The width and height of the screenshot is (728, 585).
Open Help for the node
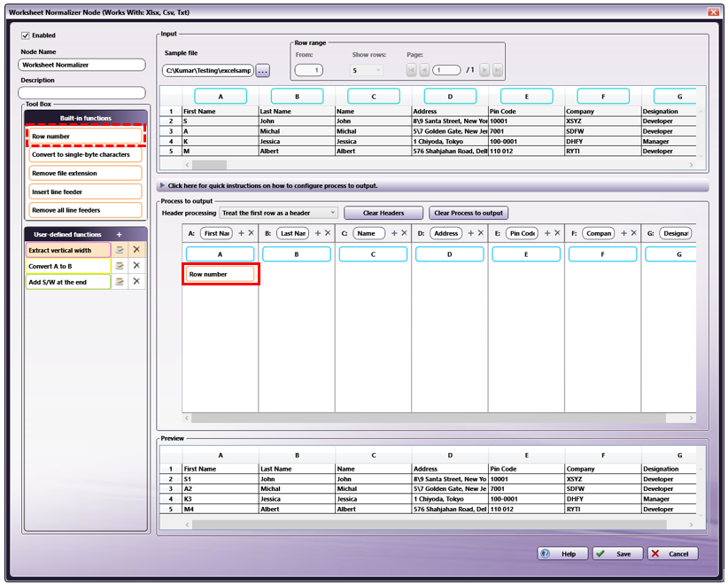(562, 554)
